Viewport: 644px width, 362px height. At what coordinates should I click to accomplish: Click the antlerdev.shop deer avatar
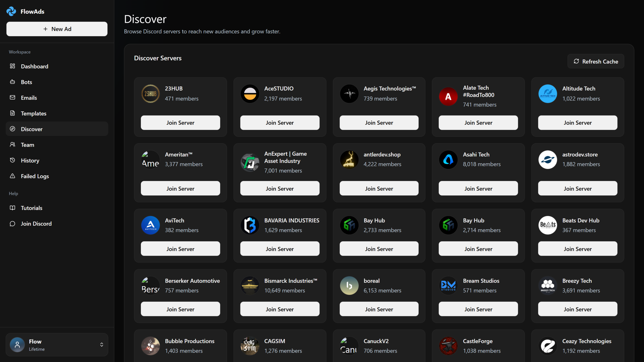tap(349, 160)
